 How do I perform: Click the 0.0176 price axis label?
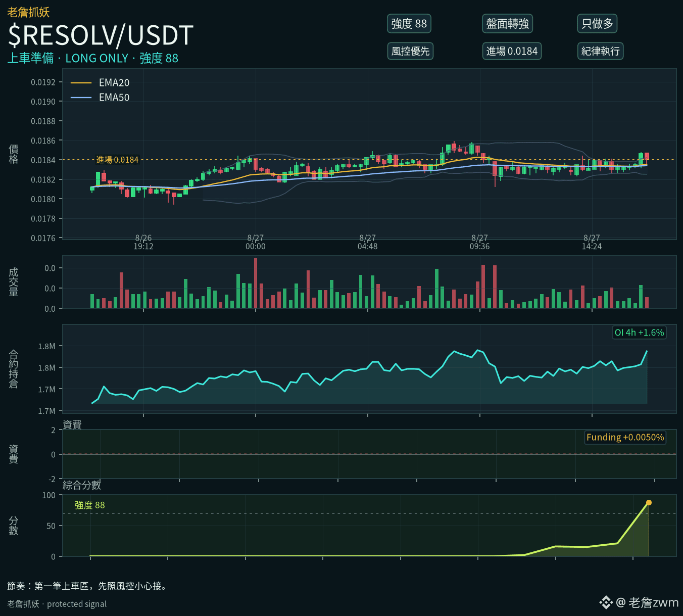[43, 238]
